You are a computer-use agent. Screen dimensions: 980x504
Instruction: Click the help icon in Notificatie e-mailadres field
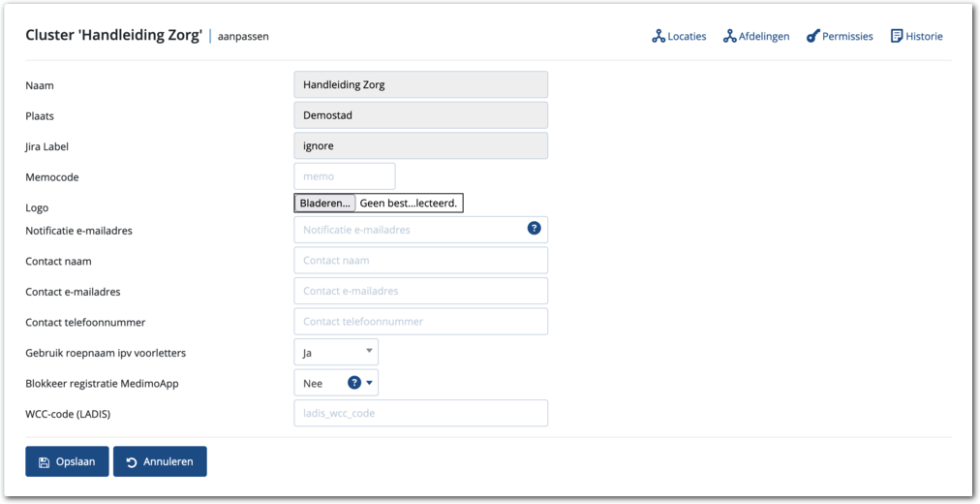click(534, 229)
